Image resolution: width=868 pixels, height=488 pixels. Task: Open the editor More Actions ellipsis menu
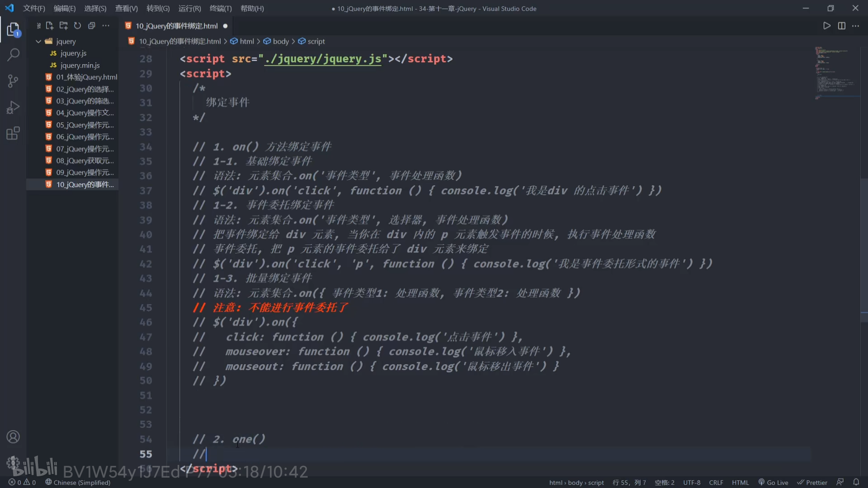pos(855,26)
